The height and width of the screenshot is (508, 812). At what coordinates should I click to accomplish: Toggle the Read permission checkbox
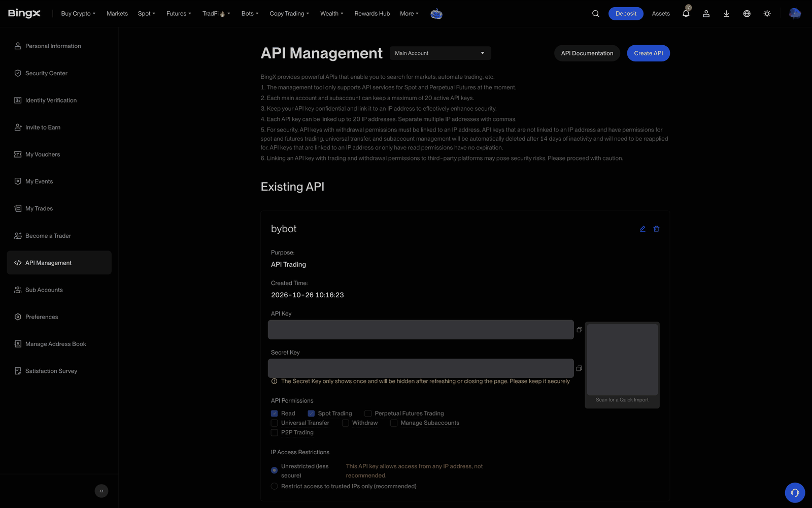(x=275, y=414)
